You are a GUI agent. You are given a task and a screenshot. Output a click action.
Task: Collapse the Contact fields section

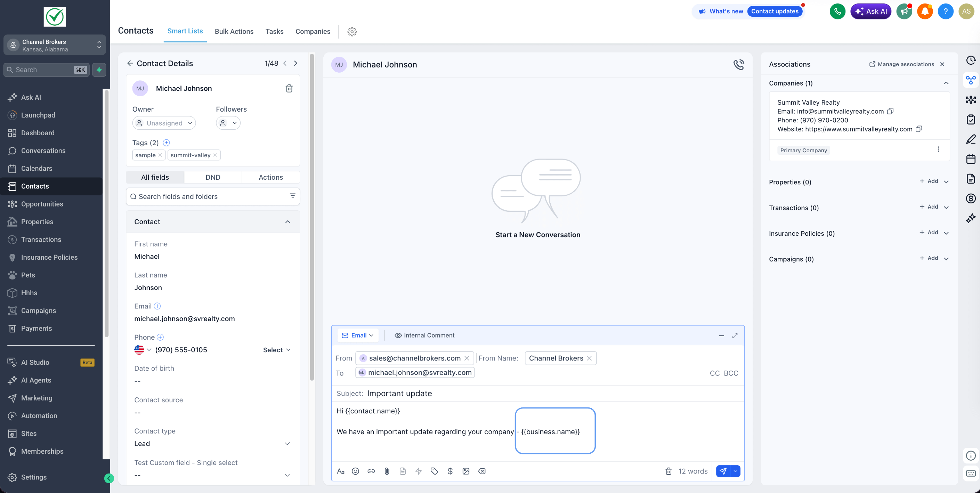(287, 222)
